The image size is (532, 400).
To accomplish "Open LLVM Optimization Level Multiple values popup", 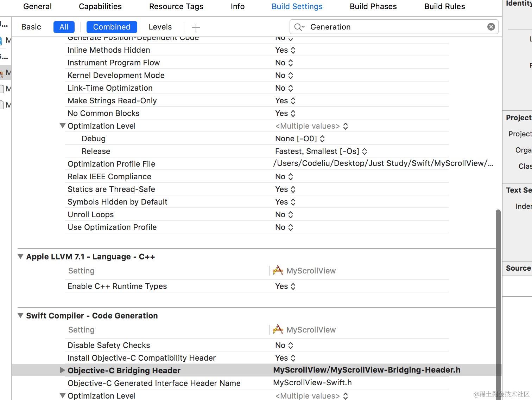I will coord(312,126).
